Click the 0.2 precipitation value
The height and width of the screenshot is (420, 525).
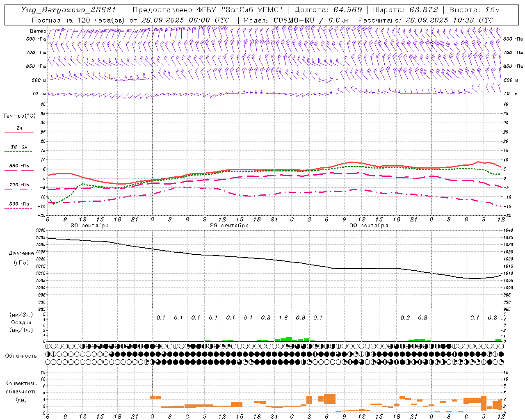pyautogui.click(x=405, y=317)
